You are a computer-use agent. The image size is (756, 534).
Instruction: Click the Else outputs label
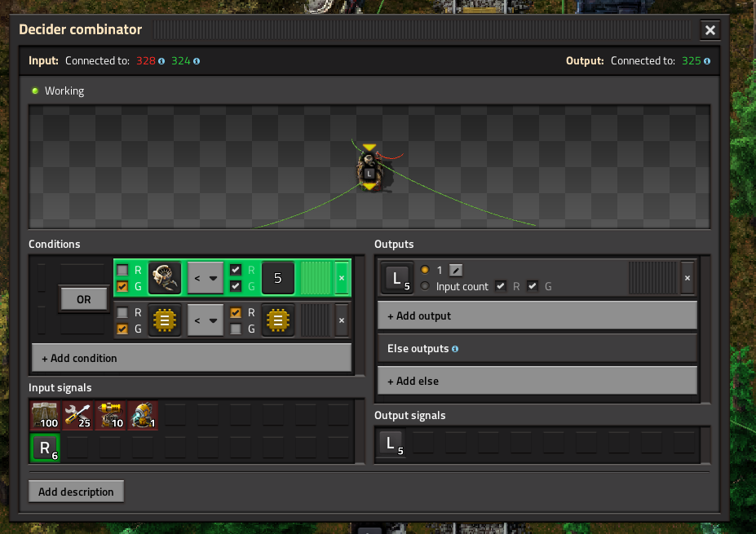tap(418, 348)
